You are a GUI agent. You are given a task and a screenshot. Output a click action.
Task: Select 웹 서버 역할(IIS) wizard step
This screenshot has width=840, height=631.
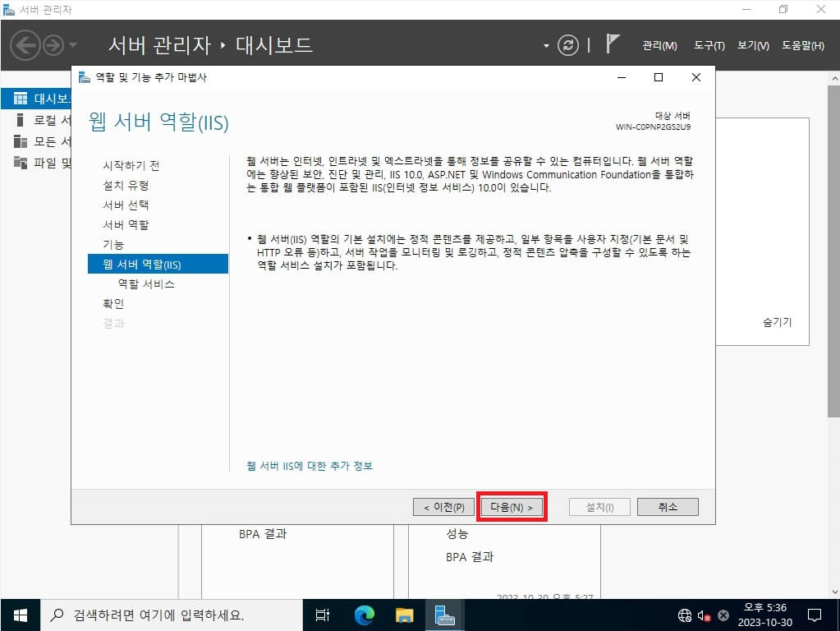click(158, 265)
